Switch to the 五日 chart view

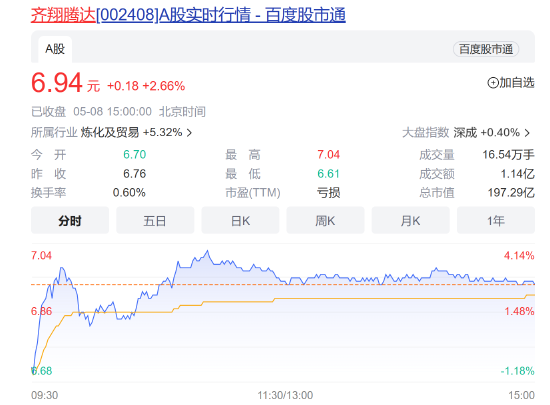[x=155, y=221]
